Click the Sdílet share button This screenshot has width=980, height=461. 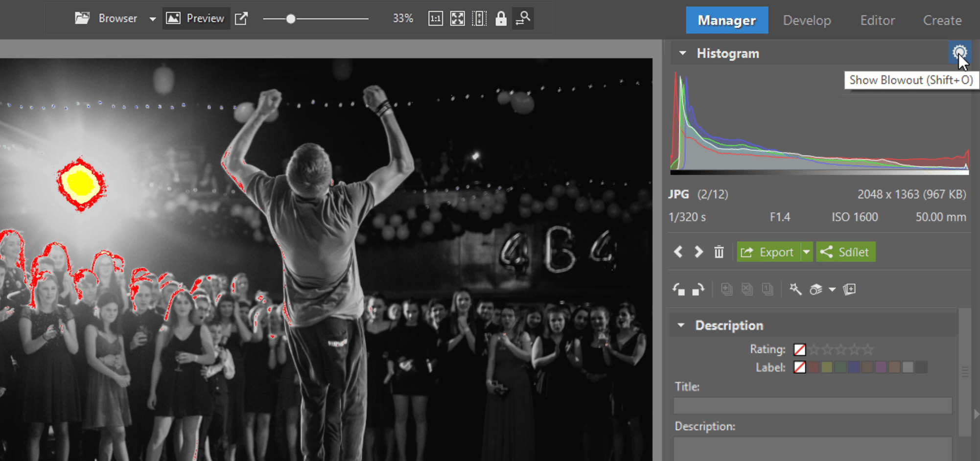point(845,252)
